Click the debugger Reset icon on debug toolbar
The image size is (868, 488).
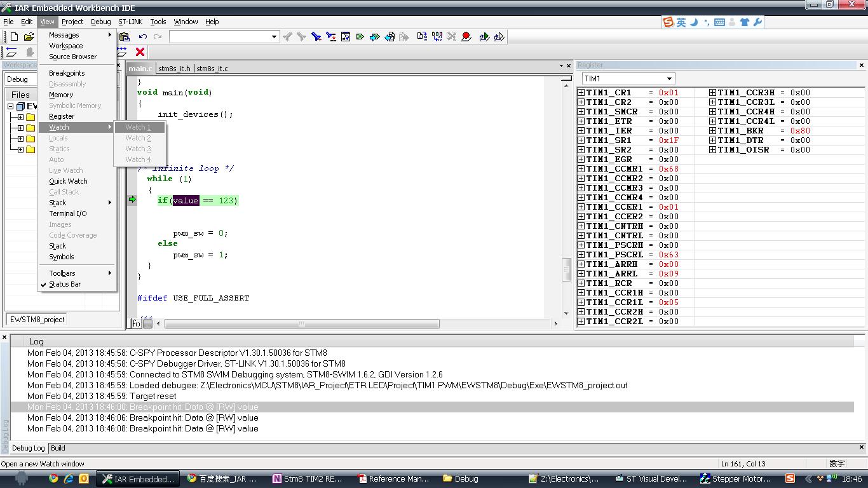click(11, 52)
